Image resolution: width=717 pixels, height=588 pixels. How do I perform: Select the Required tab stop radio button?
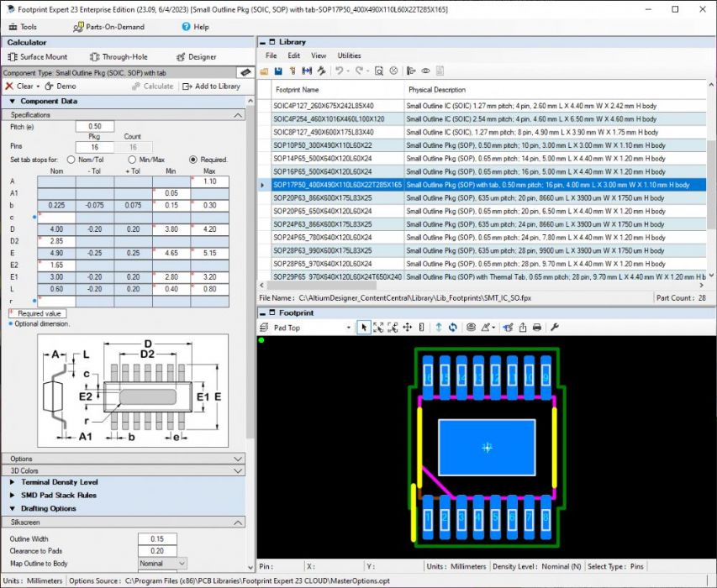click(193, 160)
